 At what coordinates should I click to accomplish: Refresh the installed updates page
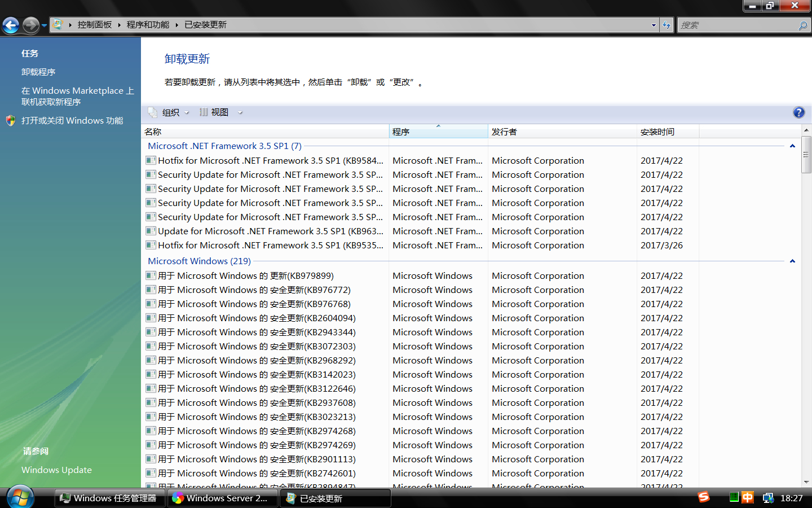point(667,25)
